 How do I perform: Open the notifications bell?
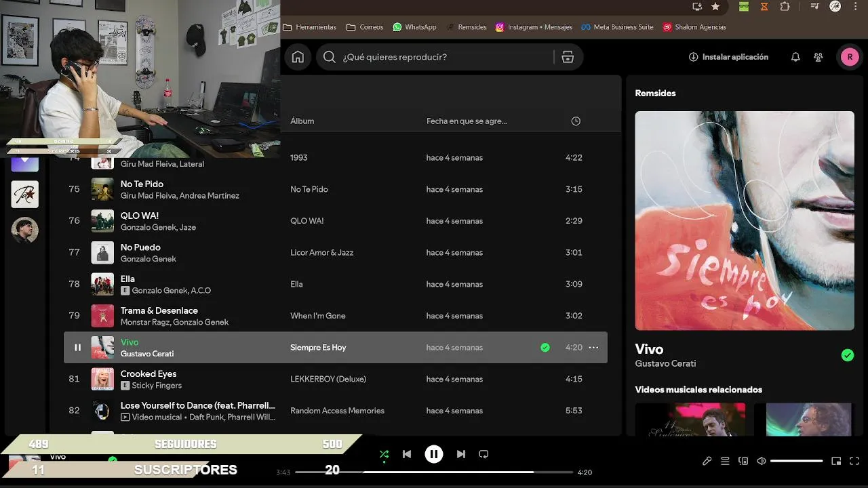click(795, 57)
